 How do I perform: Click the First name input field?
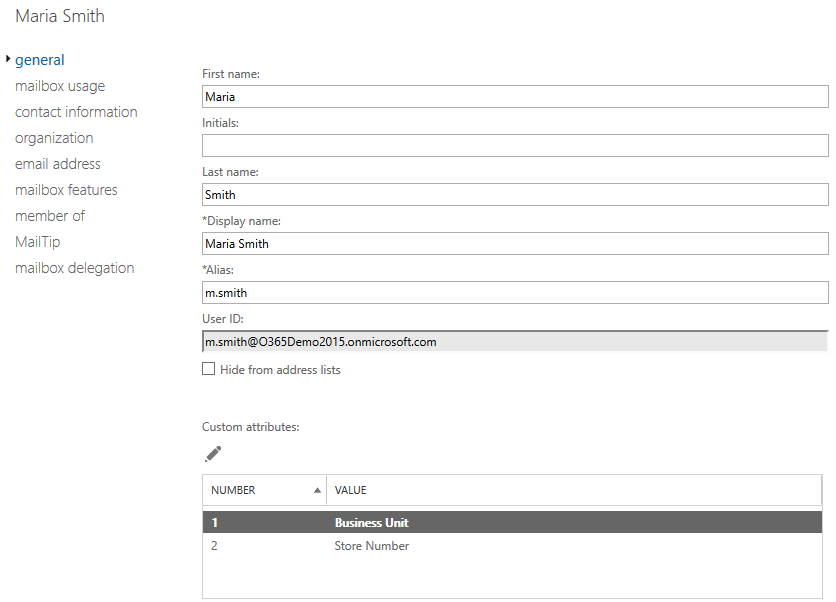tap(515, 97)
